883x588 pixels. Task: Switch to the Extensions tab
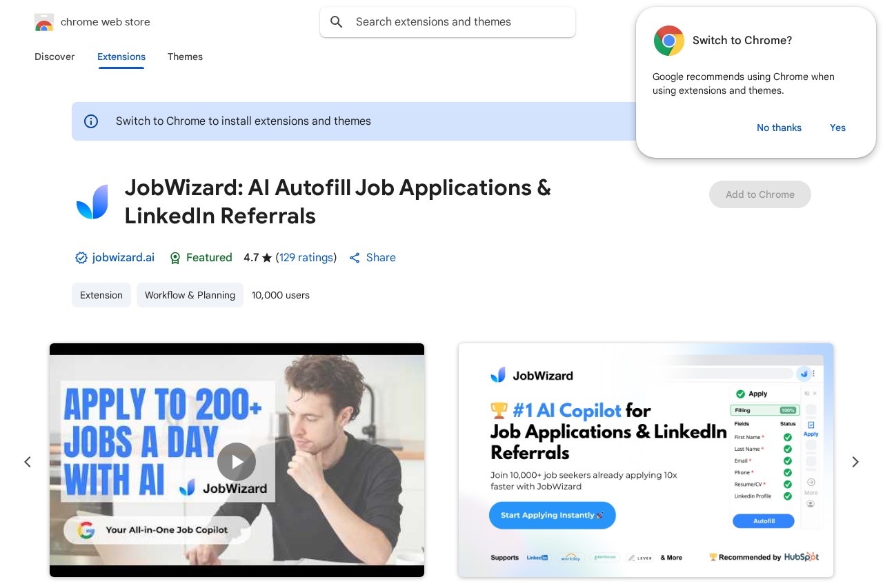(x=121, y=57)
